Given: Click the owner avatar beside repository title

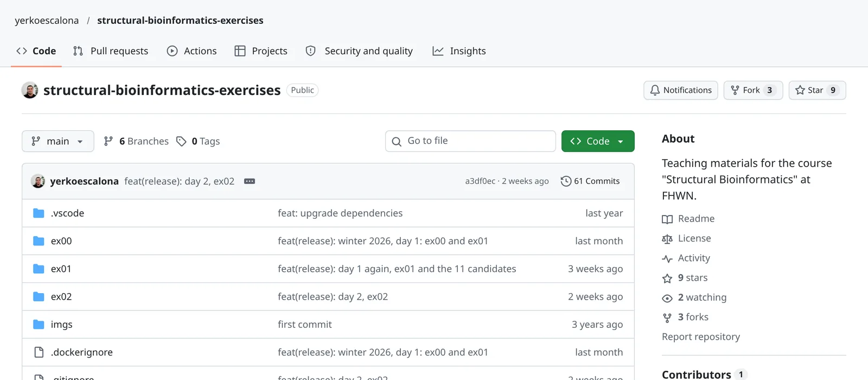Looking at the screenshot, I should pos(30,90).
